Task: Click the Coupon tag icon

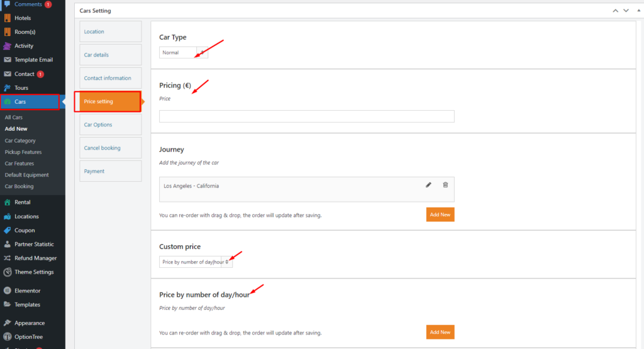Action: 7,230
